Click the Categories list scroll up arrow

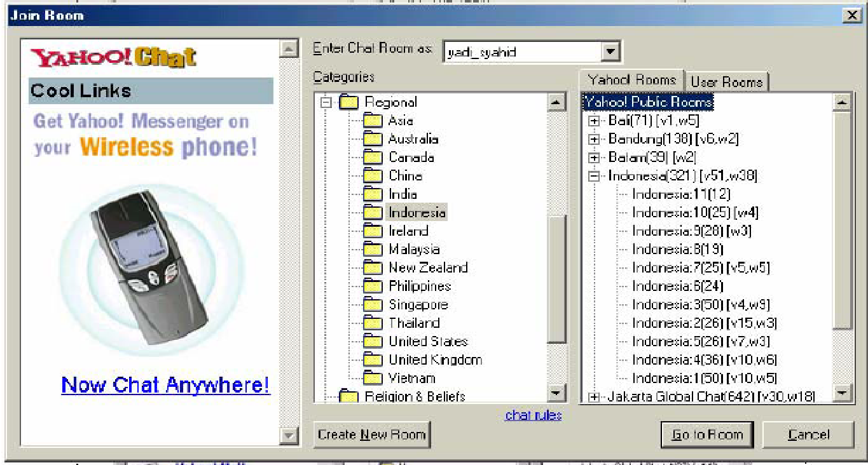[556, 102]
